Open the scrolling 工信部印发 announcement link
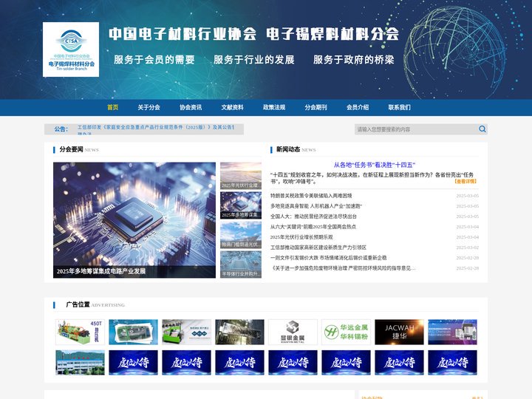Viewport: 532px width, 399px height. point(156,127)
